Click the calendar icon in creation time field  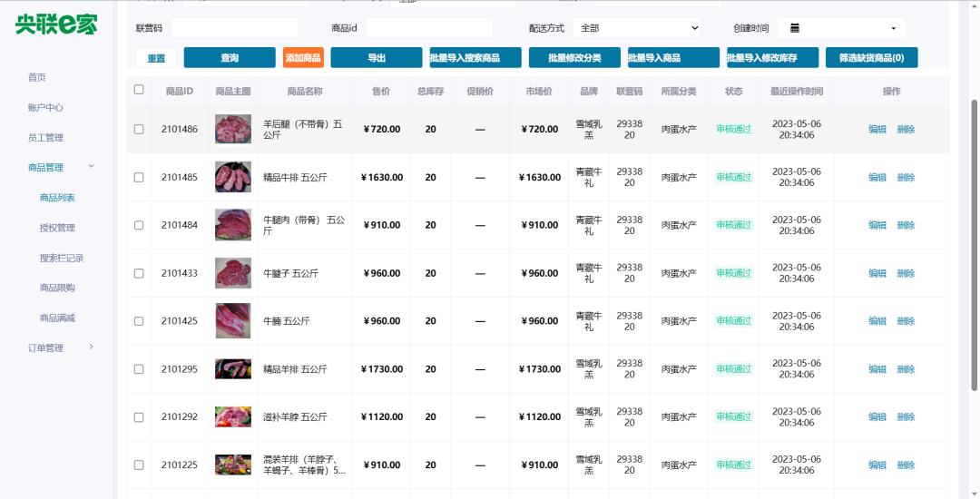[795, 28]
